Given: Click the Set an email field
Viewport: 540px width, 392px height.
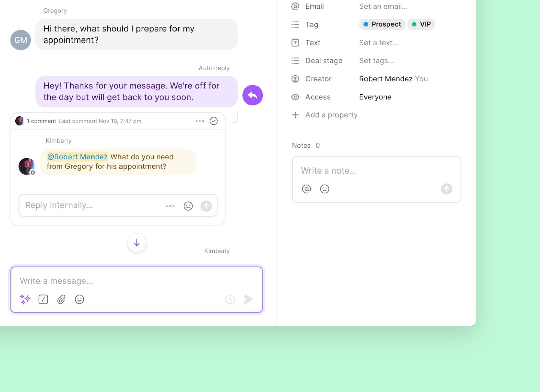Looking at the screenshot, I should (x=383, y=6).
